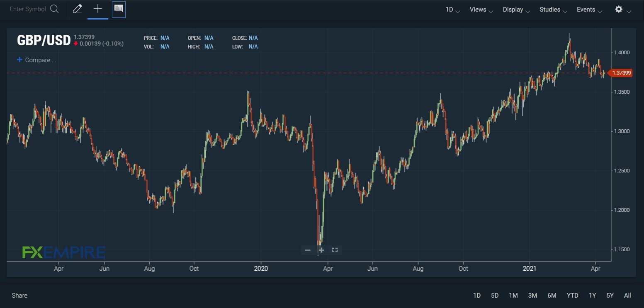Switch range to 5Y
644x308 pixels.
[610, 296]
